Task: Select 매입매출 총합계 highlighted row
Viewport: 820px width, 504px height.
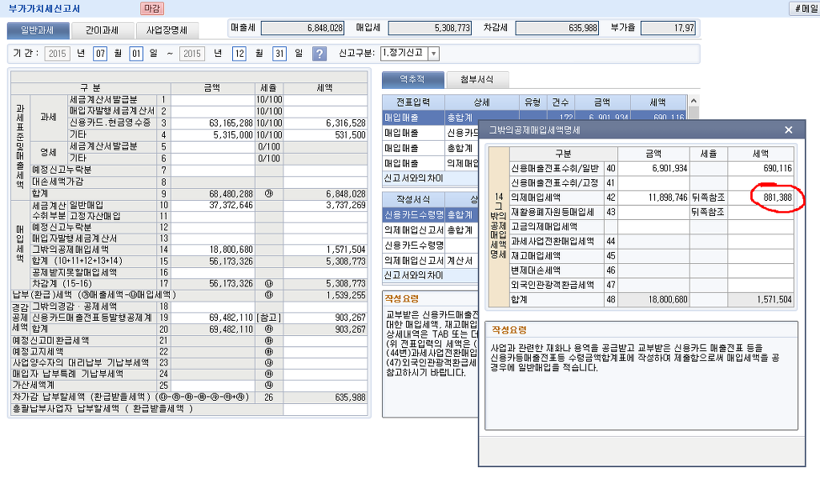Action: pos(533,118)
